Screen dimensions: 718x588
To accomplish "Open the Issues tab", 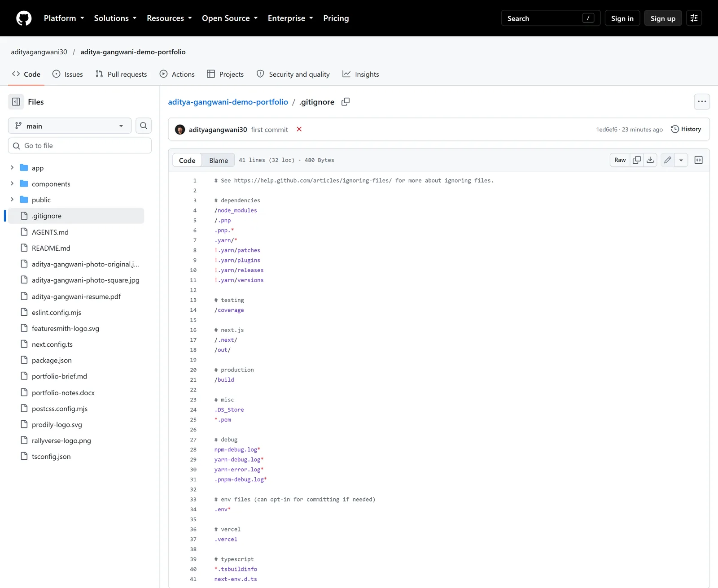I will (x=68, y=74).
